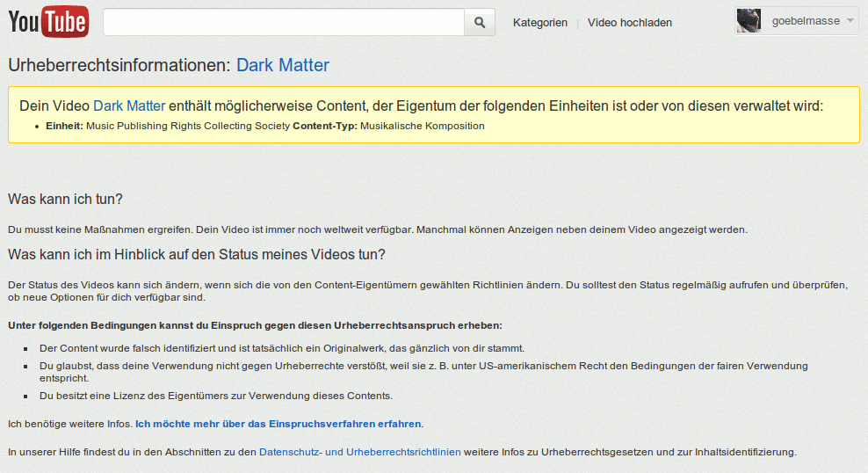Screen dimensions: 868x473
Task: Click the 'Musikalische Komposition' text
Action: point(423,126)
